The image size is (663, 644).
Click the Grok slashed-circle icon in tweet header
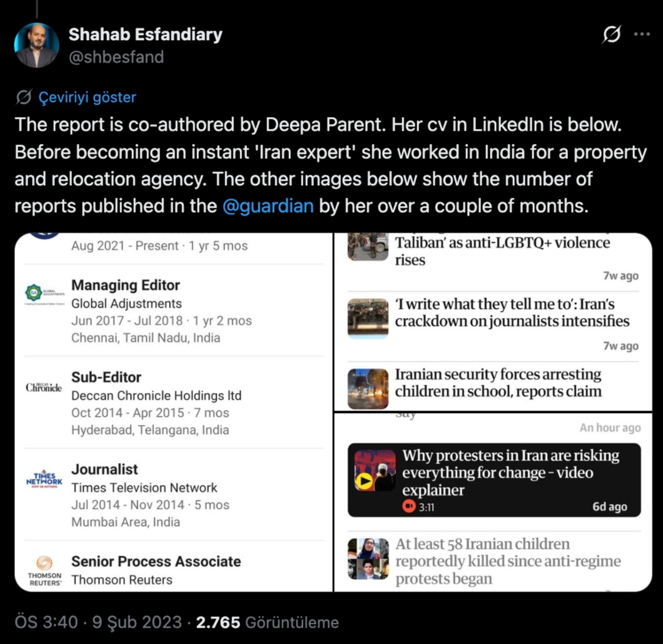point(611,36)
